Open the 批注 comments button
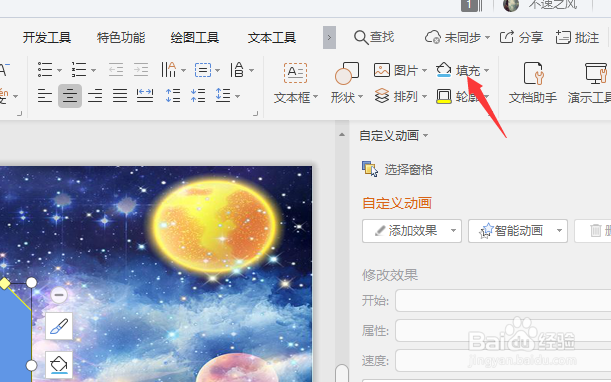The height and width of the screenshot is (382, 611). coord(577,37)
